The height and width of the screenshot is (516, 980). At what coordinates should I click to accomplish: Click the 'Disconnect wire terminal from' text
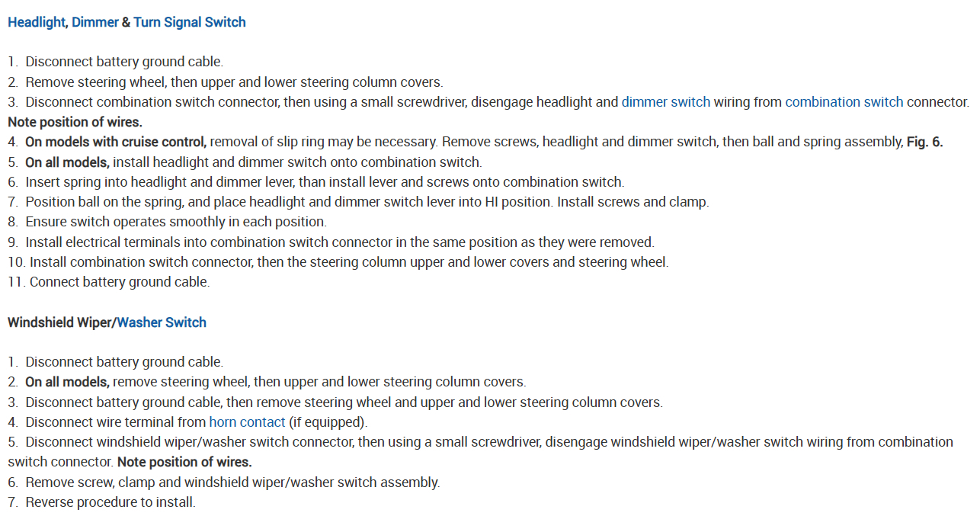point(116,422)
